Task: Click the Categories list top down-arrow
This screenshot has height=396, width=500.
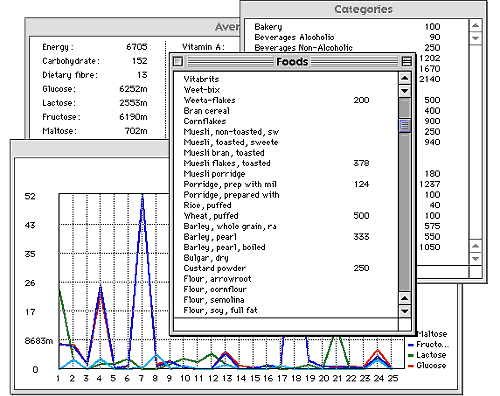Action: pyautogui.click(x=476, y=38)
